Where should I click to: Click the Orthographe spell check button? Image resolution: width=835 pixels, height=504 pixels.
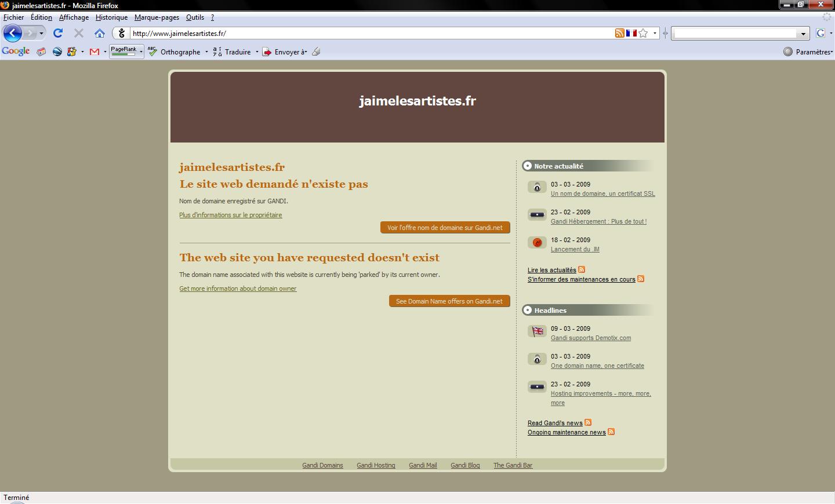(174, 52)
